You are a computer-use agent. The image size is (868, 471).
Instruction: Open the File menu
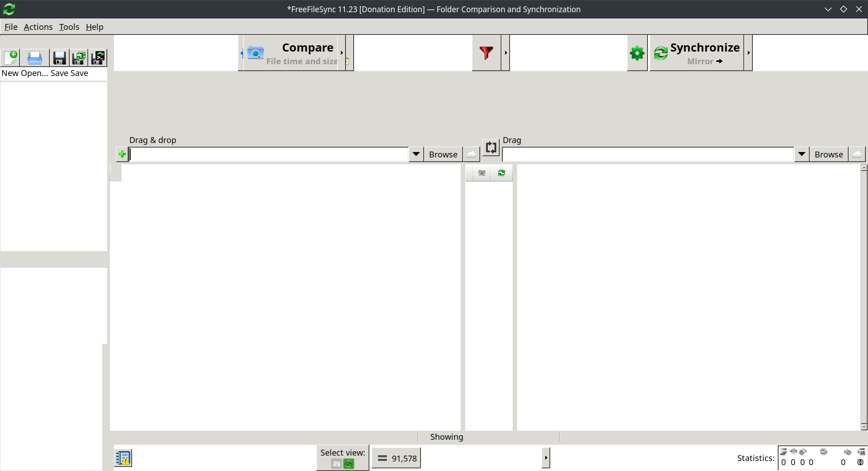[11, 27]
